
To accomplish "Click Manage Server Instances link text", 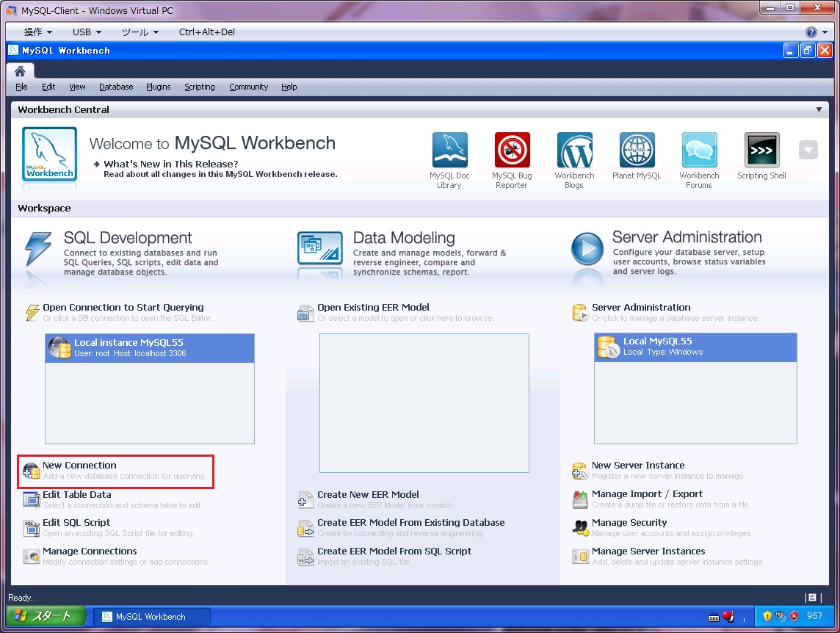I will pos(648,551).
